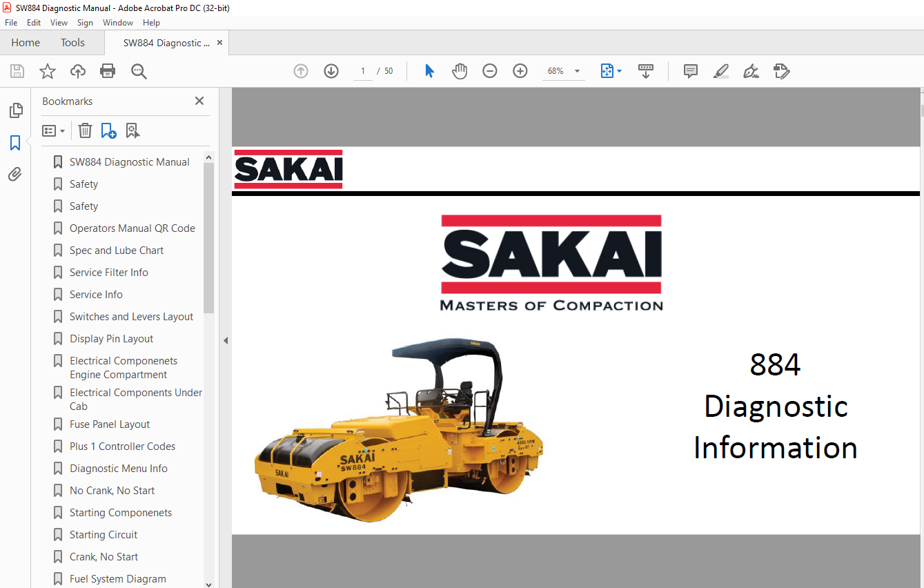Open Fuse Panel Layout bookmark
This screenshot has width=924, height=588.
tap(110, 424)
